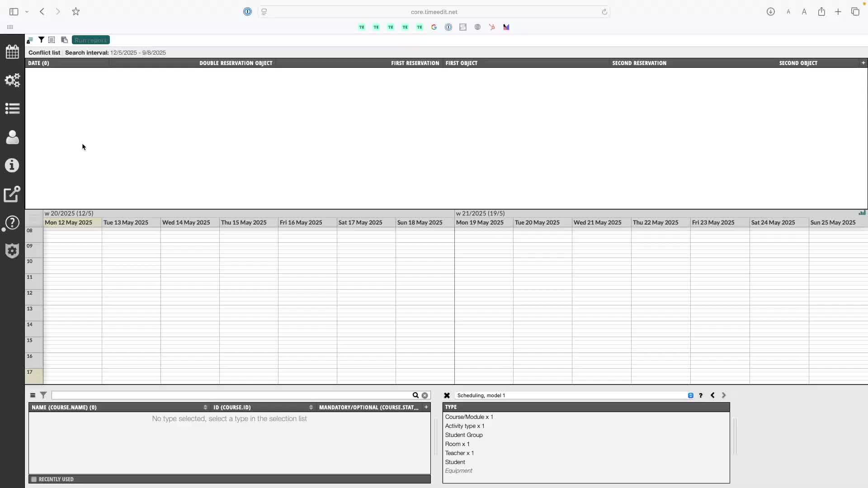This screenshot has width=868, height=488.
Task: Click the information sidebar icon
Action: click(x=12, y=165)
